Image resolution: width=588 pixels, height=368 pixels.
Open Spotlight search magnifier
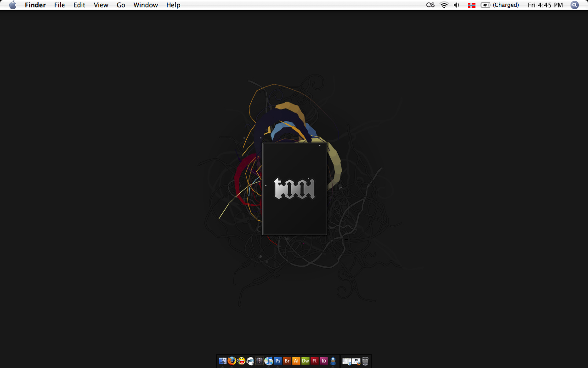(x=575, y=5)
